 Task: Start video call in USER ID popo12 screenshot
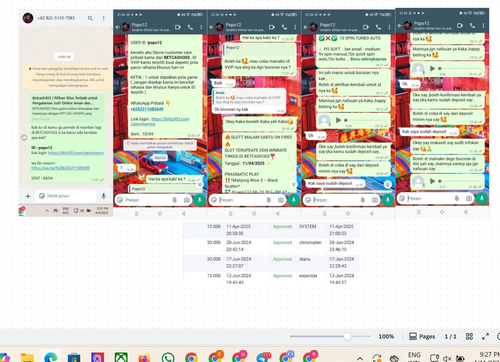(x=178, y=27)
